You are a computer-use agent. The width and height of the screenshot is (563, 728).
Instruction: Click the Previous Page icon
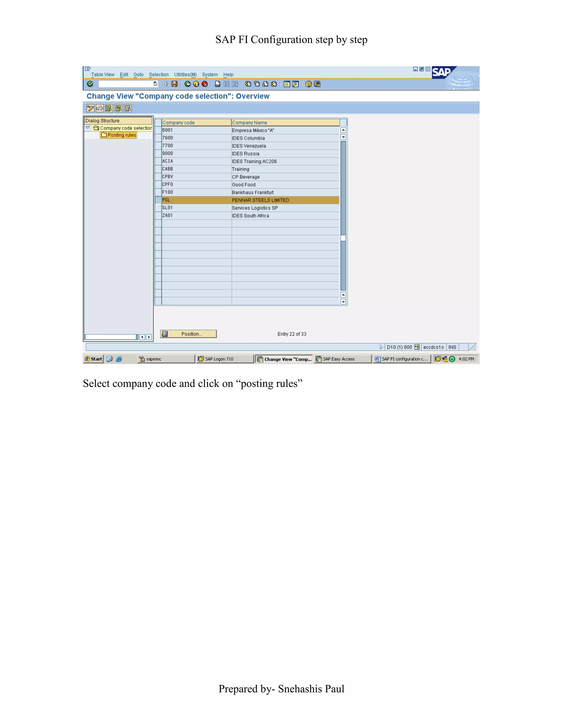(x=256, y=84)
